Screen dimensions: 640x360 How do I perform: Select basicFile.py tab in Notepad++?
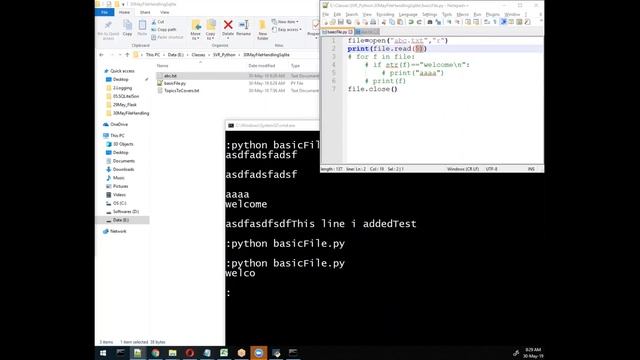coord(337,32)
